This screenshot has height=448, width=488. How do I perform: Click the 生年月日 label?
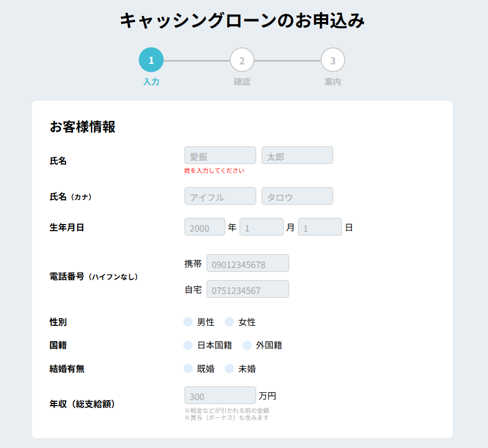[x=67, y=227]
